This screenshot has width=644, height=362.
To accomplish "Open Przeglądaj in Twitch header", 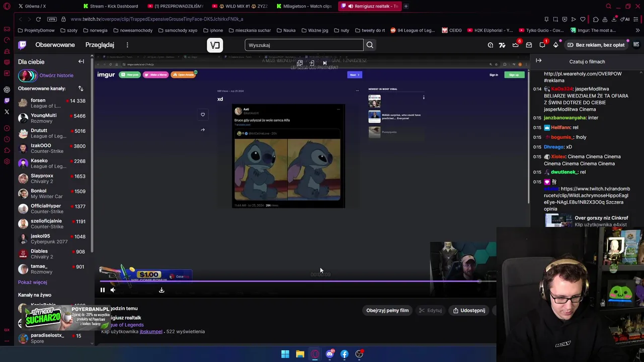I will point(100,45).
